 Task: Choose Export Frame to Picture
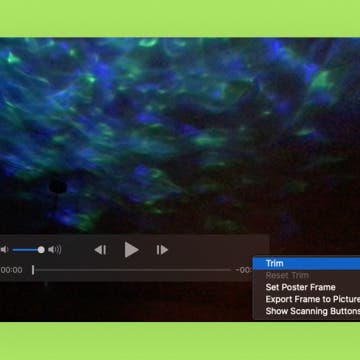coord(306,299)
